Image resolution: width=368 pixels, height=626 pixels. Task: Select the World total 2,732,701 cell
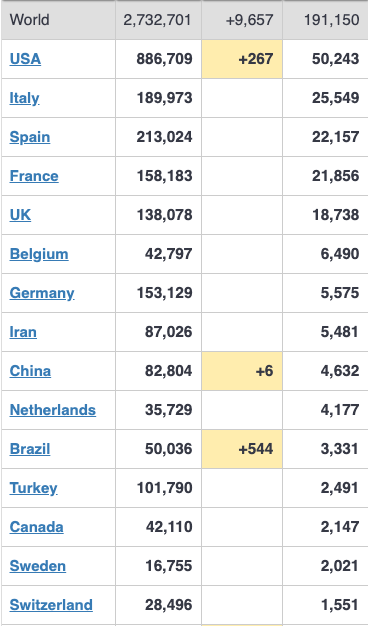pos(158,20)
